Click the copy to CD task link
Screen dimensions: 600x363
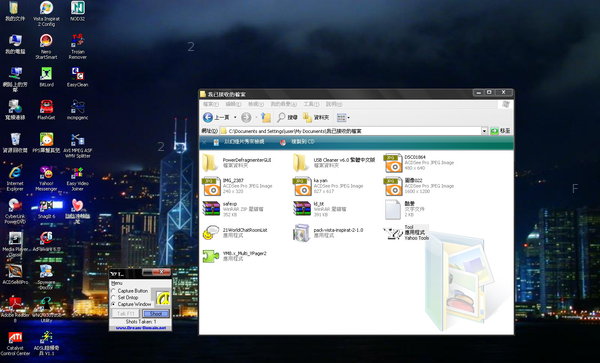pyautogui.click(x=297, y=142)
